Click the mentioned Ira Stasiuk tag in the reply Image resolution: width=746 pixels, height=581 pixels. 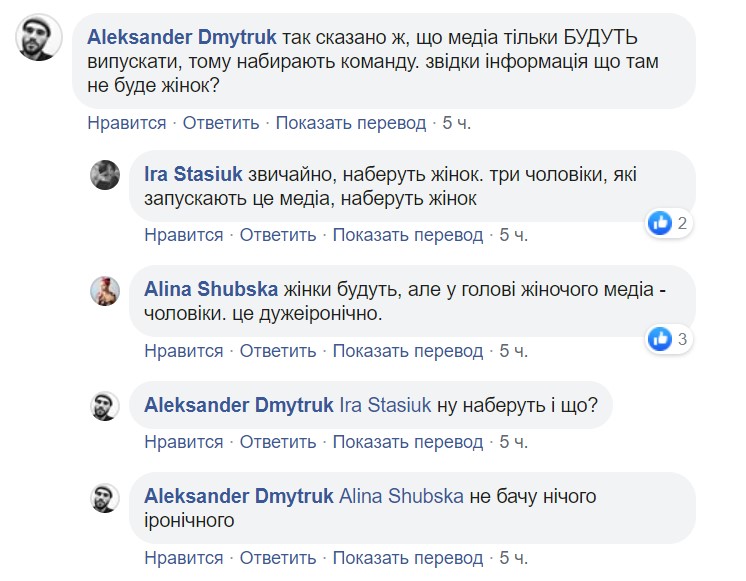pos(386,406)
